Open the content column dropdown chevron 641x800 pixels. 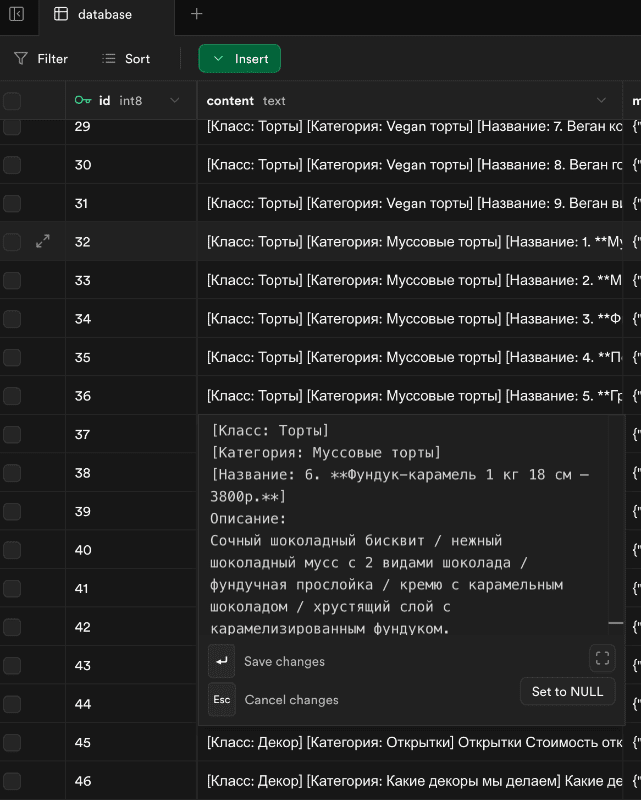point(602,101)
